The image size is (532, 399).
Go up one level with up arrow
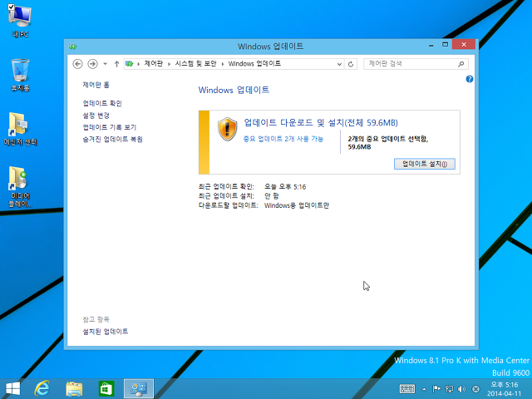point(116,64)
